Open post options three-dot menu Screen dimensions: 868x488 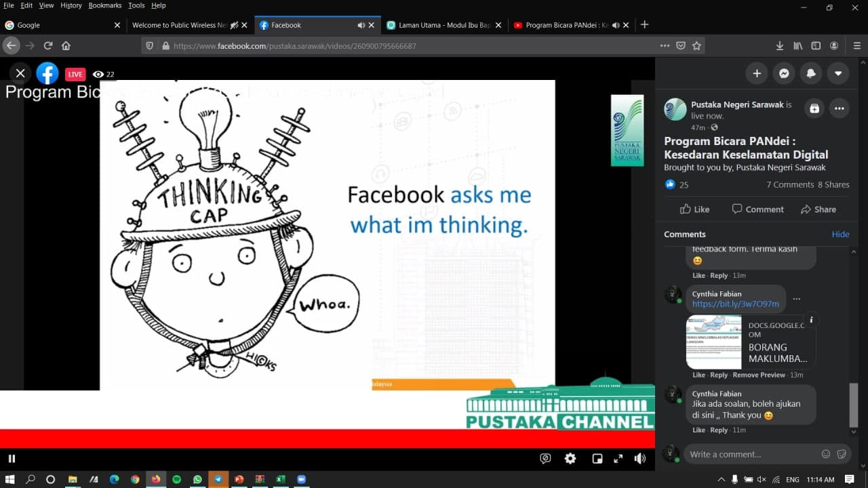[x=840, y=108]
